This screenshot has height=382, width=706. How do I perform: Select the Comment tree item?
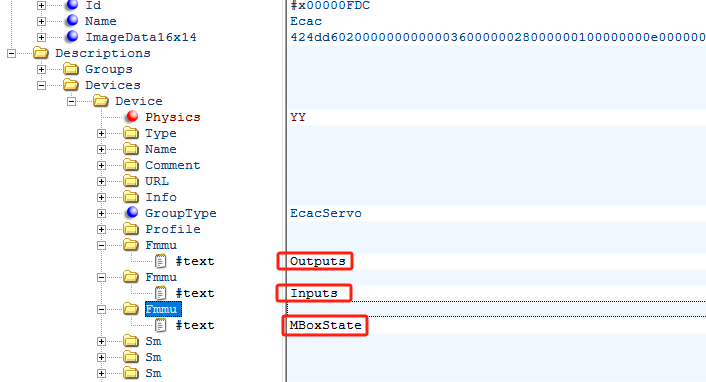173,165
